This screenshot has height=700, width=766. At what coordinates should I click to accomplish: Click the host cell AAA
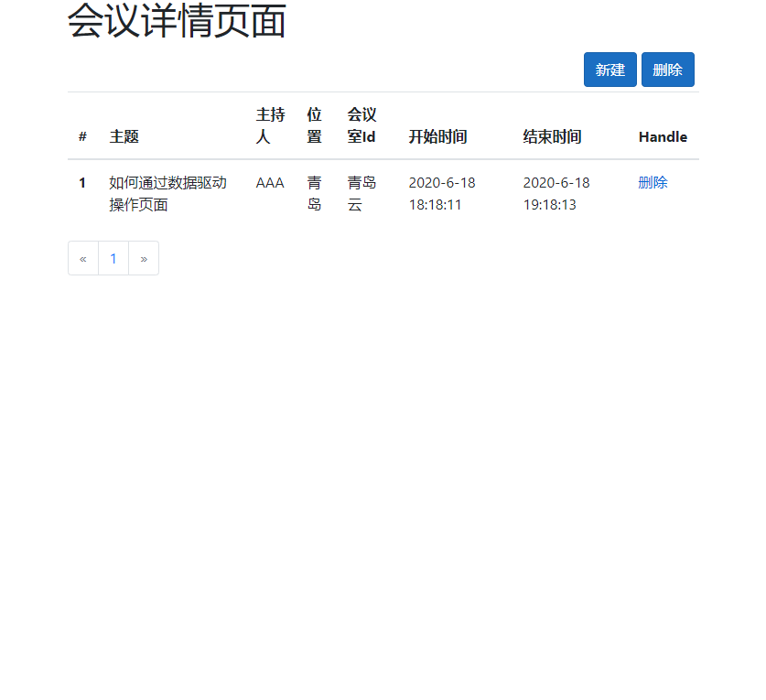270,183
